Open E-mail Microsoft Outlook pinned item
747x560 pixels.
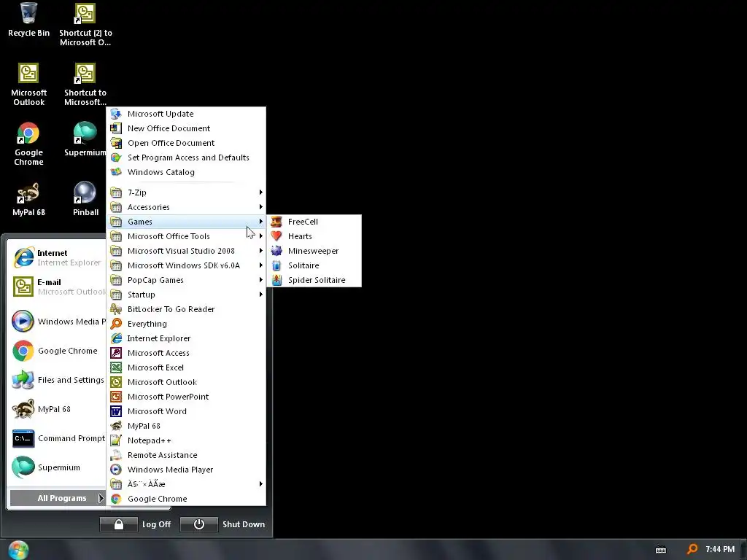57,287
